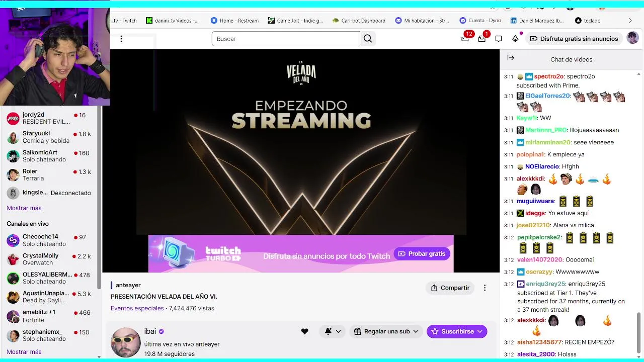
Task: Click Disfruta gratis sin anuncios button
Action: 574,39
